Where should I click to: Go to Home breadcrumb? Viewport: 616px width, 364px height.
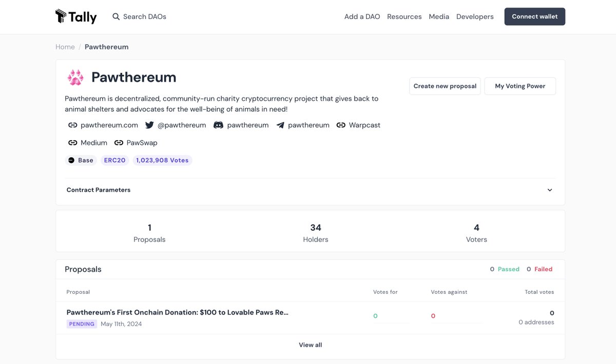65,47
